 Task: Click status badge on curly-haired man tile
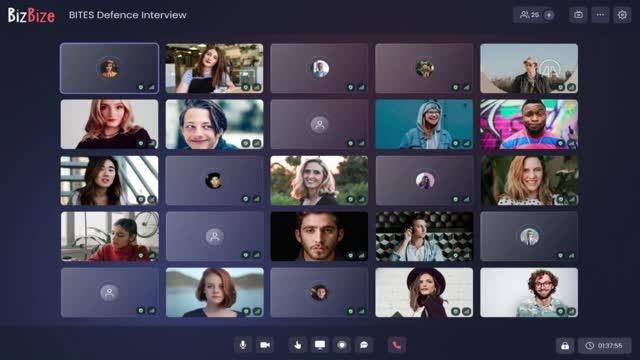coord(560,311)
